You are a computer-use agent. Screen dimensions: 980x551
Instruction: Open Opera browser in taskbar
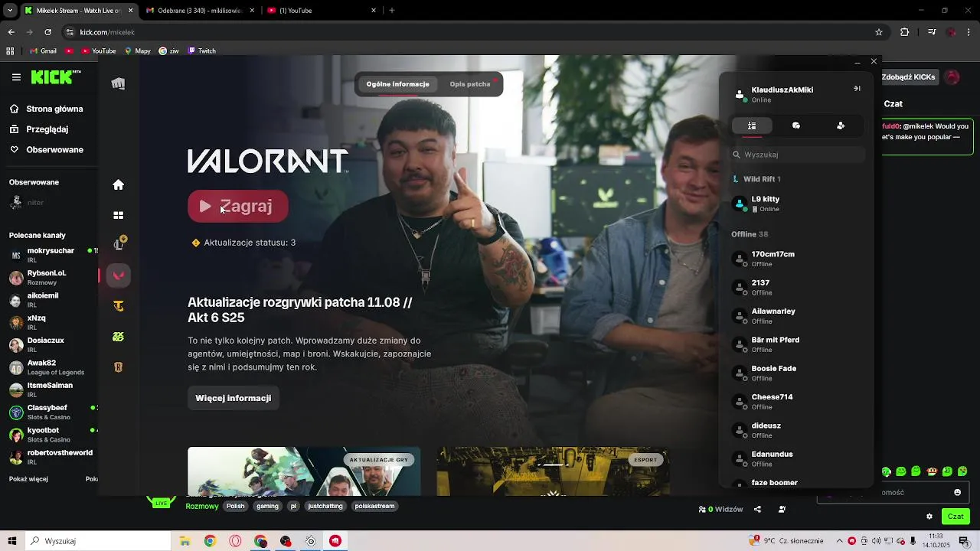[x=235, y=541]
